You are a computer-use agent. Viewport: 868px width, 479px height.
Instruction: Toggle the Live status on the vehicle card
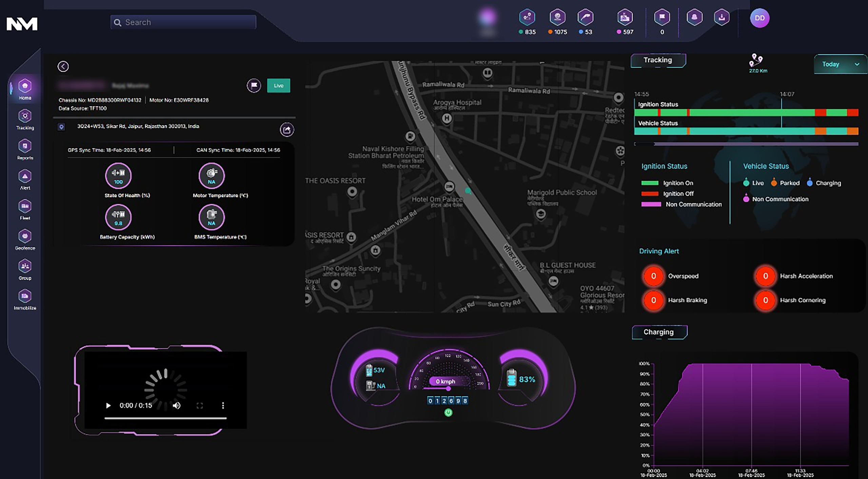(278, 86)
